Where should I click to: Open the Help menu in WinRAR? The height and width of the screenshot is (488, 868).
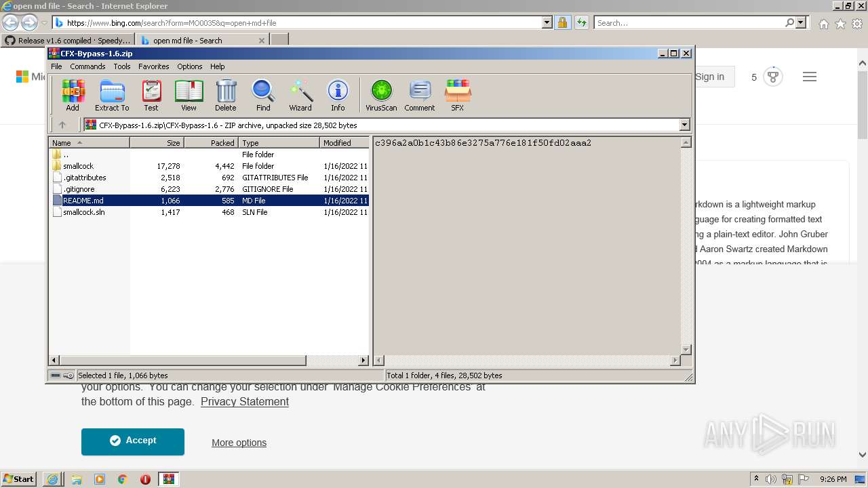(x=217, y=66)
